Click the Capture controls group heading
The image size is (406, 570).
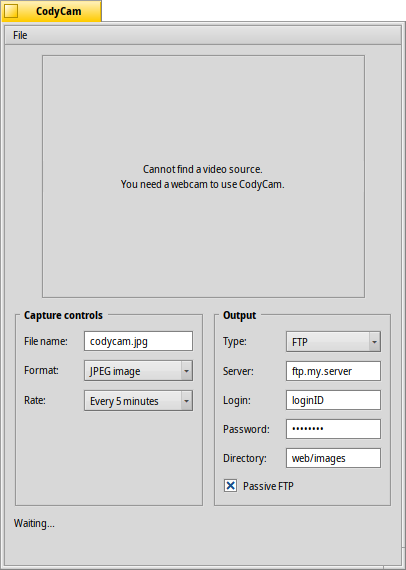coord(63,315)
